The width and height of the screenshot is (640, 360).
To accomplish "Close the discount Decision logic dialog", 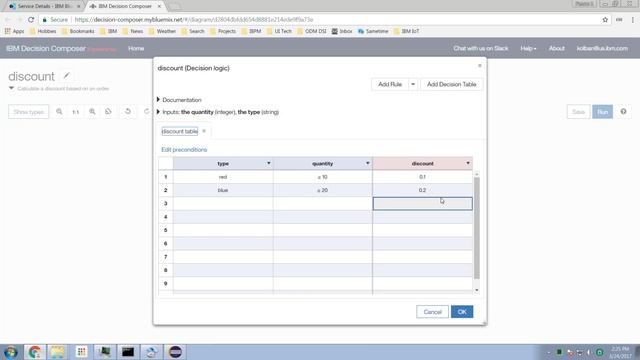I will (x=480, y=66).
